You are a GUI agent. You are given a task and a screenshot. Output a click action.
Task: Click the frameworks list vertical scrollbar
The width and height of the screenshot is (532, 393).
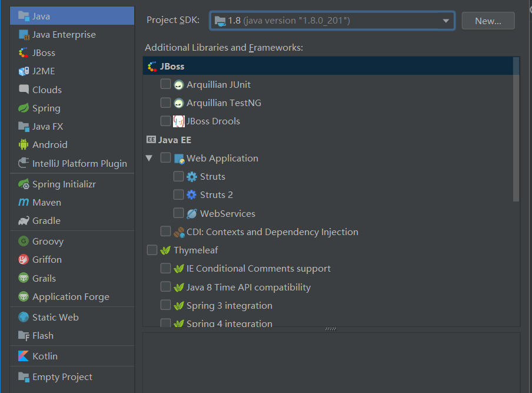516,130
